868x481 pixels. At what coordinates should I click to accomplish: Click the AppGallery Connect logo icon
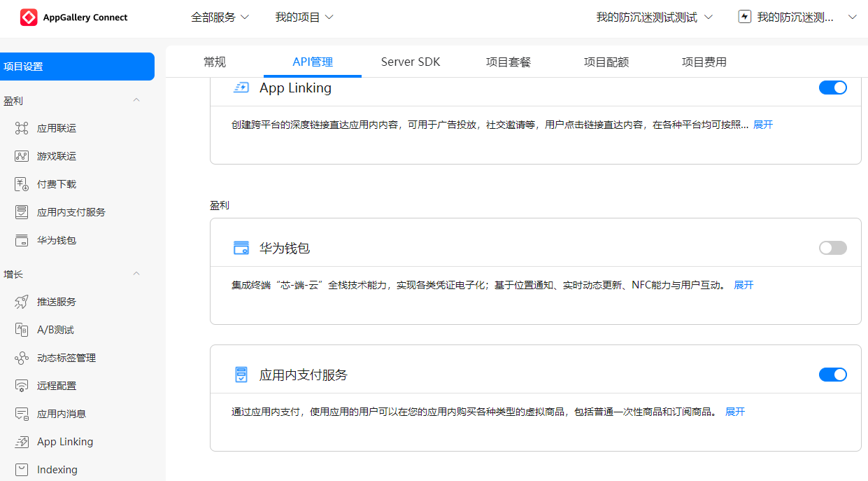click(29, 18)
